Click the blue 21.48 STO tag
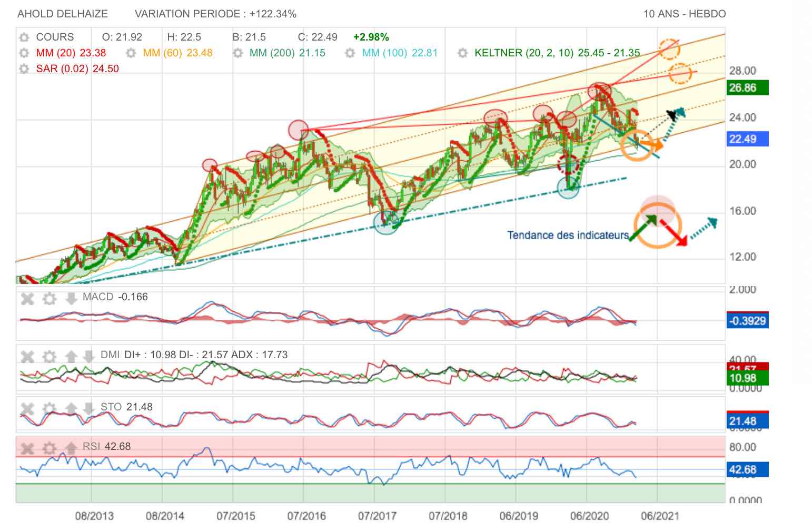 pos(747,421)
